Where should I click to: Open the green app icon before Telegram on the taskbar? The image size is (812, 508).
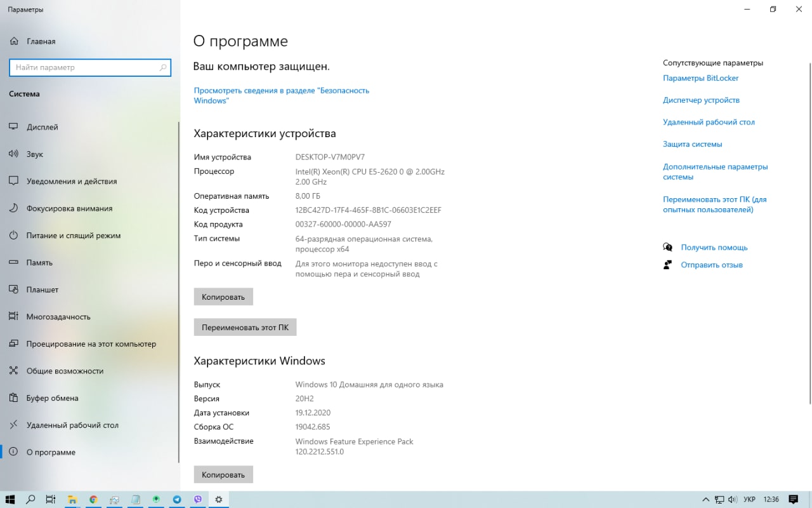coord(156,499)
